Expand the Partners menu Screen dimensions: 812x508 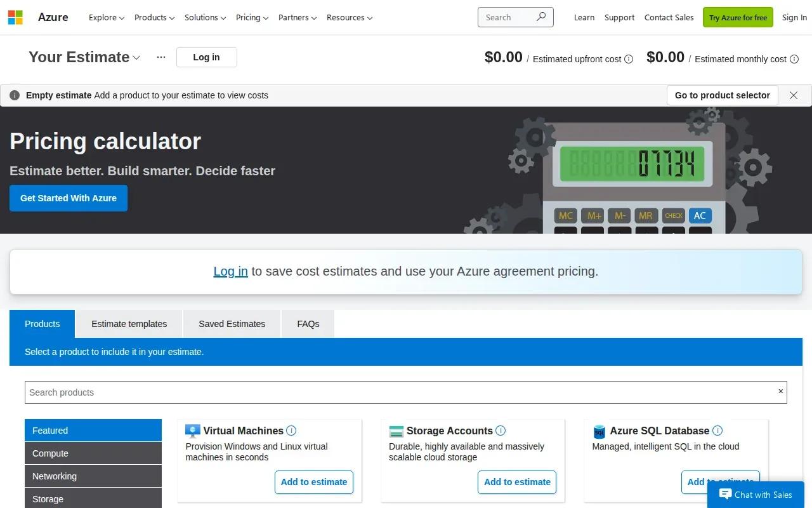[x=298, y=17]
